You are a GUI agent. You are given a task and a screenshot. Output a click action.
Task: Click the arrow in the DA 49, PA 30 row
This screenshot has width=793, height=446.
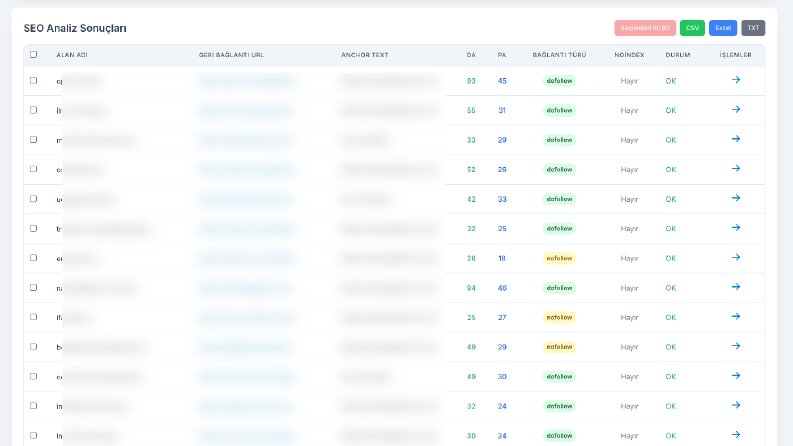(736, 376)
